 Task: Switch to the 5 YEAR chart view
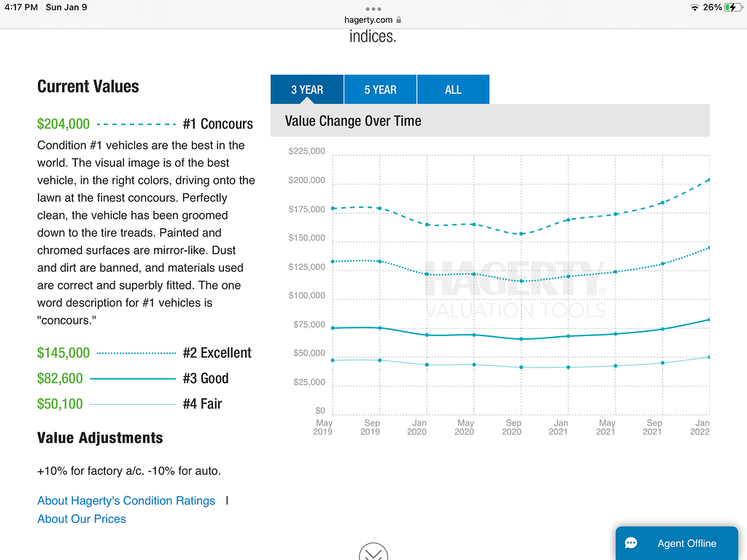[379, 89]
